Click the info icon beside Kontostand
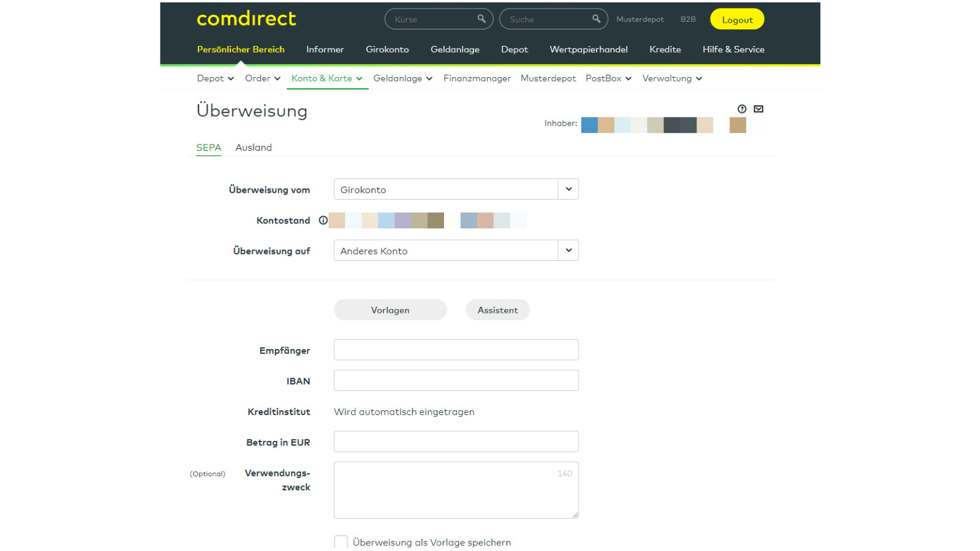This screenshot has height=551, width=980. 323,220
